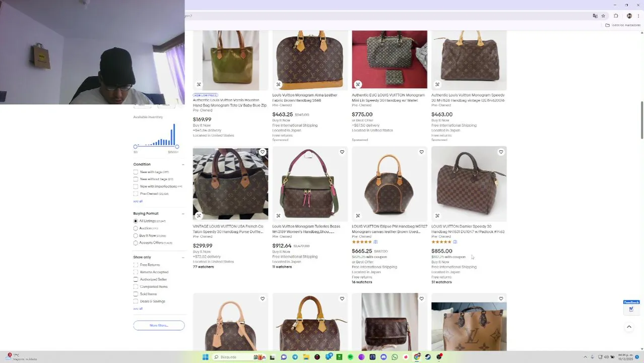The image size is (644, 363).
Task: Collapse the Condition filter section
Action: pos(182,164)
